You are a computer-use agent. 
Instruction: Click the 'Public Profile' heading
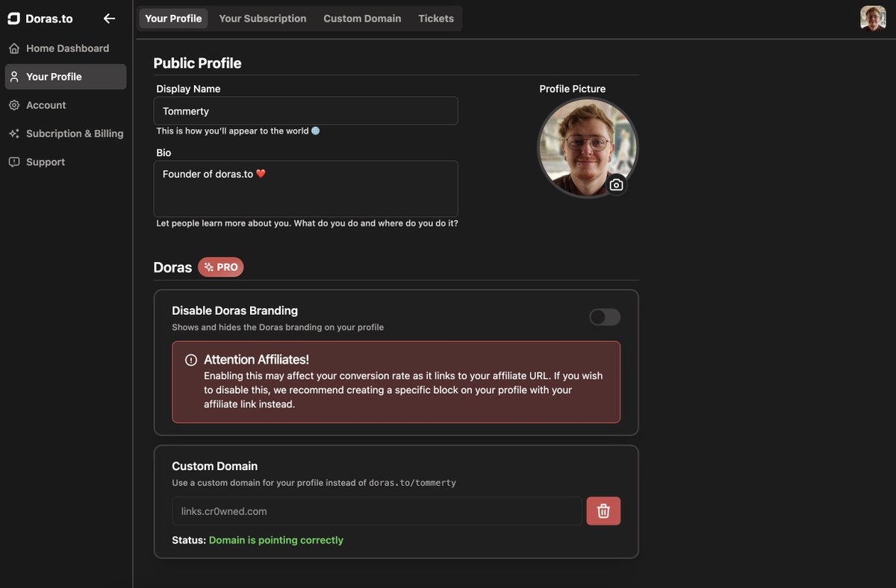[197, 63]
